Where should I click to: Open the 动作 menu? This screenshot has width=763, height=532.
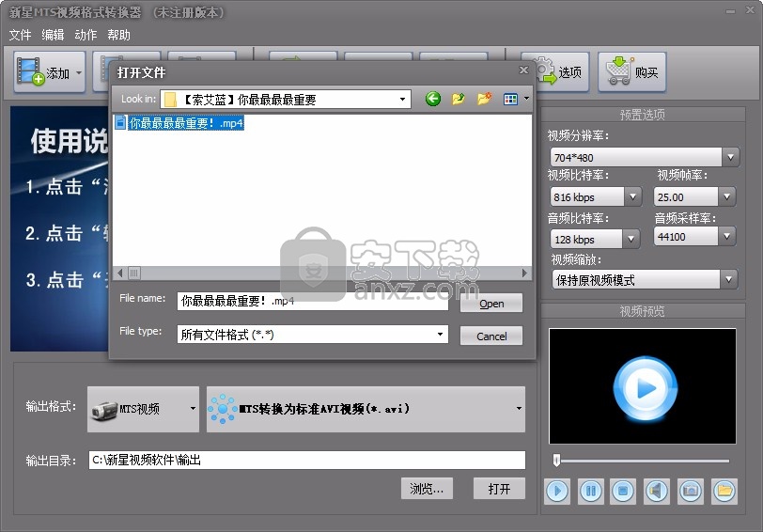pos(86,35)
